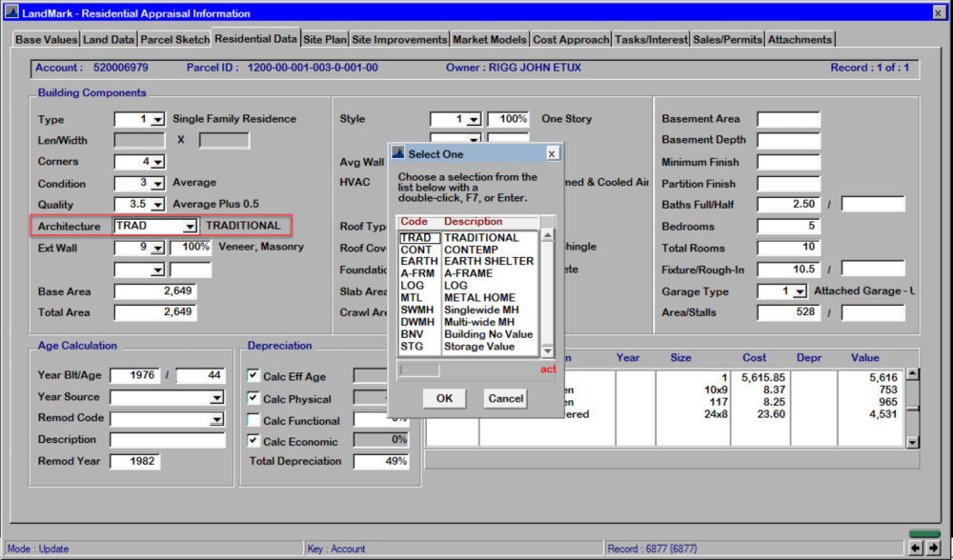
Task: Select the Multi-wide MH row
Action: point(468,322)
